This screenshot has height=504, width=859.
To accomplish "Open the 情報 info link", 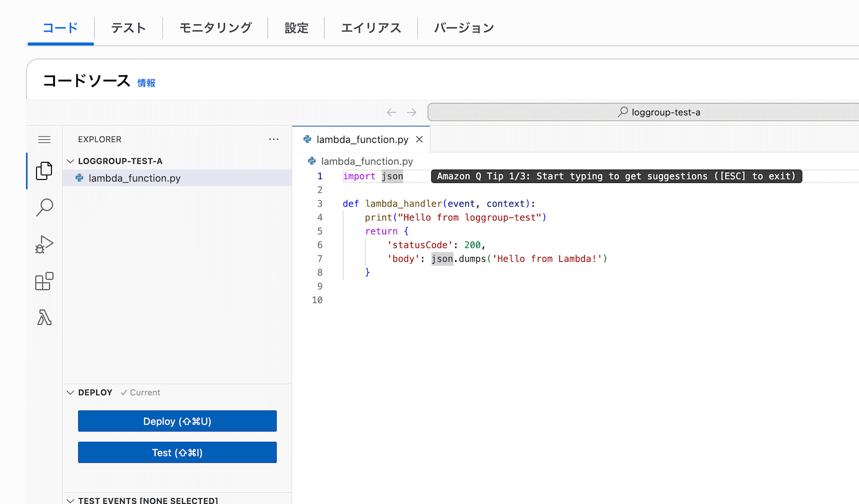I will (x=146, y=83).
